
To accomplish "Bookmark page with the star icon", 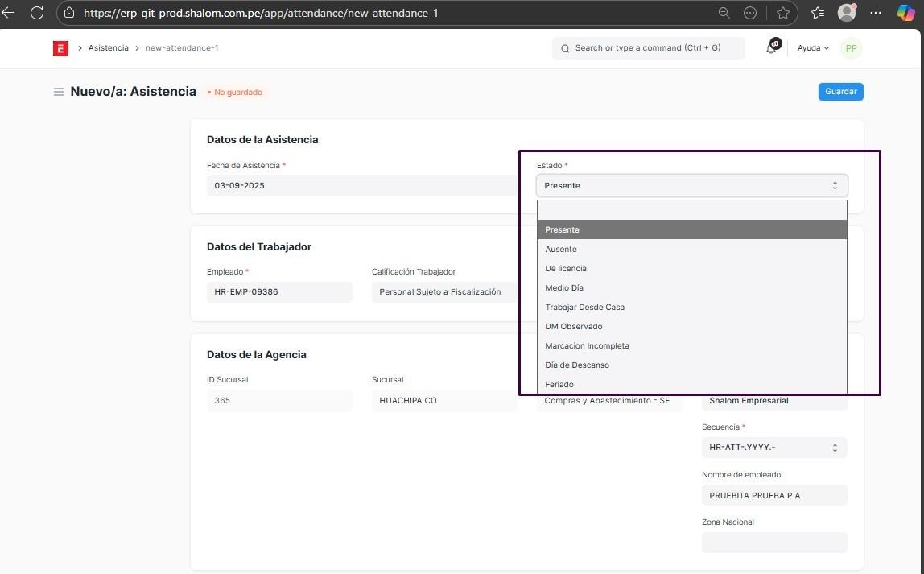I will coord(783,13).
